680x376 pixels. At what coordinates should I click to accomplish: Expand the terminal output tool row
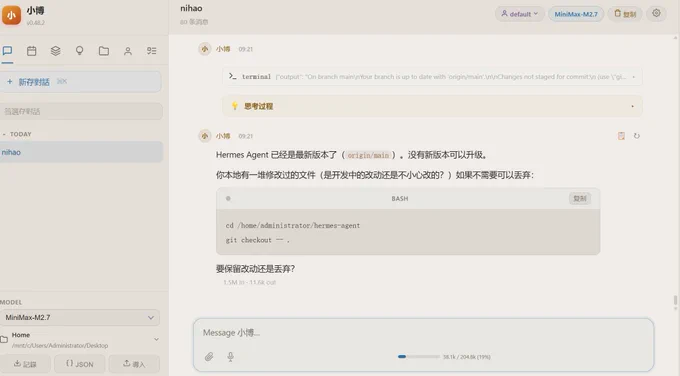[432, 77]
